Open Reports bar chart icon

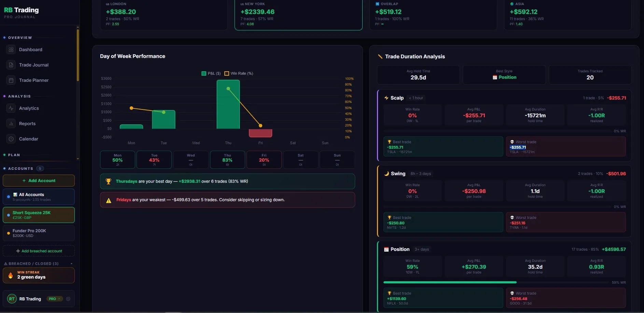coord(11,123)
